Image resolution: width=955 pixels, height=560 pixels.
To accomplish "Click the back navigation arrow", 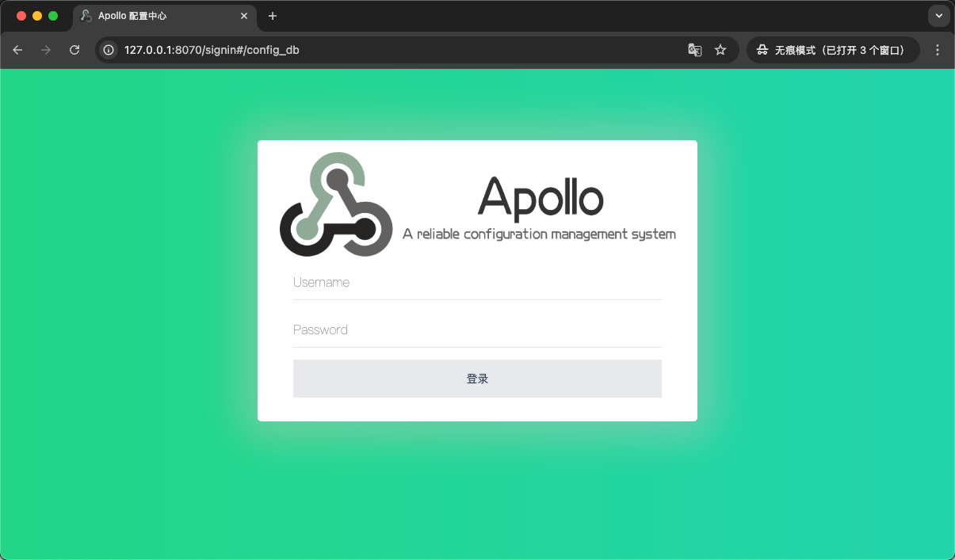I will pyautogui.click(x=17, y=49).
